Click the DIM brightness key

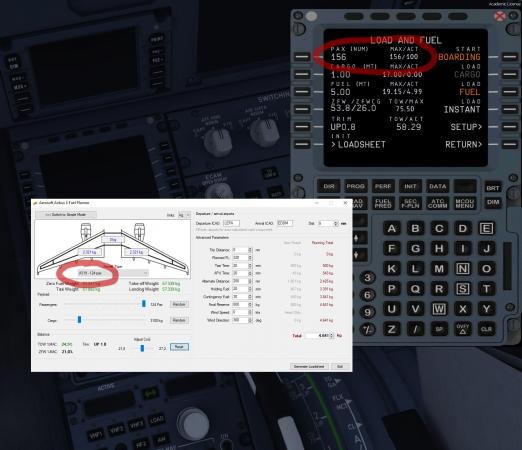tap(493, 202)
